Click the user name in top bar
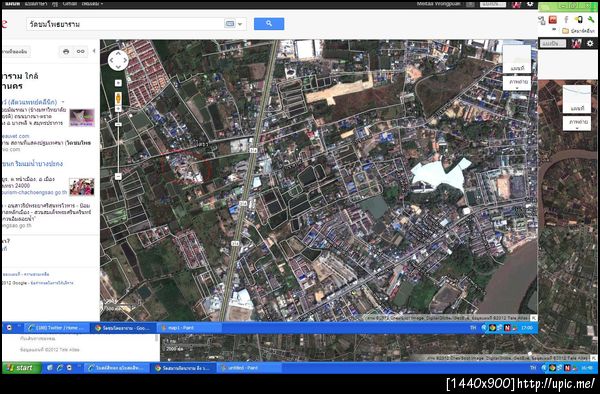Screen dimensions: 600x394 point(439,4)
